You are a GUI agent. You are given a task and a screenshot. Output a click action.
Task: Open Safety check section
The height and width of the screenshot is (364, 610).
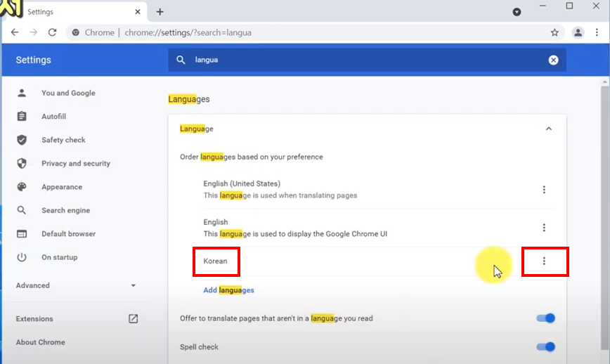63,140
